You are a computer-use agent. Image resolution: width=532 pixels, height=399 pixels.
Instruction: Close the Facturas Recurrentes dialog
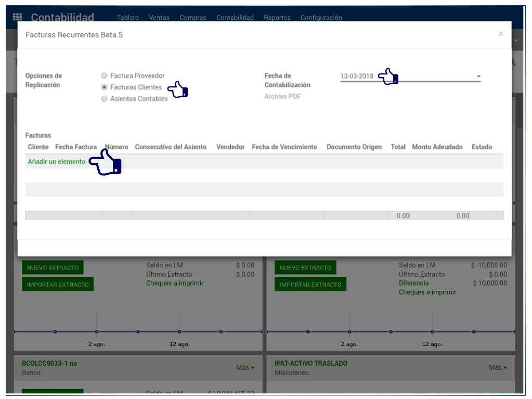coord(501,34)
